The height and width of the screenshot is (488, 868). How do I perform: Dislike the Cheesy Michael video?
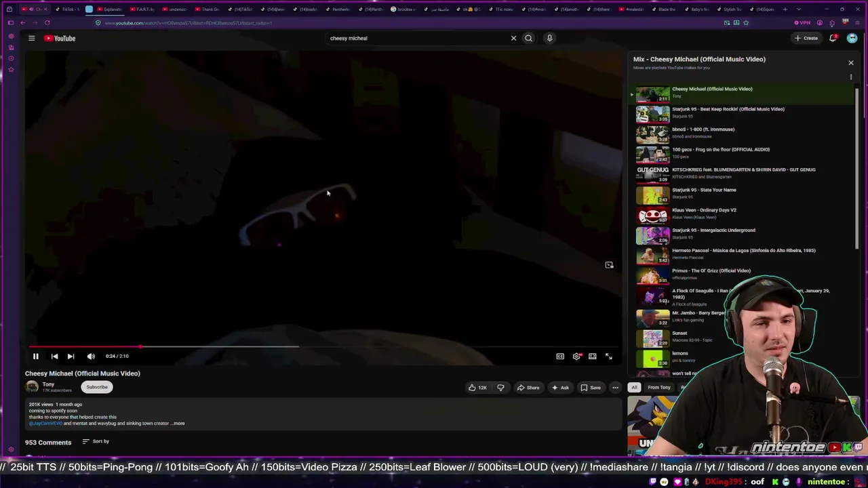[500, 388]
